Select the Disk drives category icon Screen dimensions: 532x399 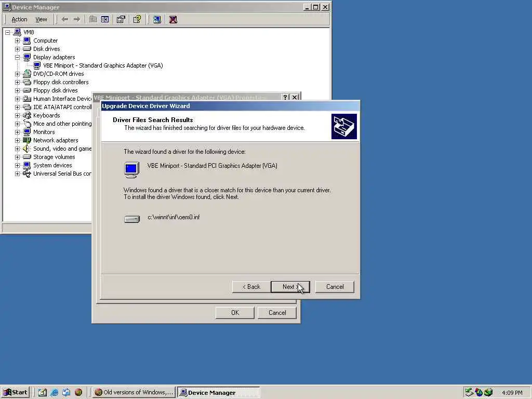click(27, 49)
